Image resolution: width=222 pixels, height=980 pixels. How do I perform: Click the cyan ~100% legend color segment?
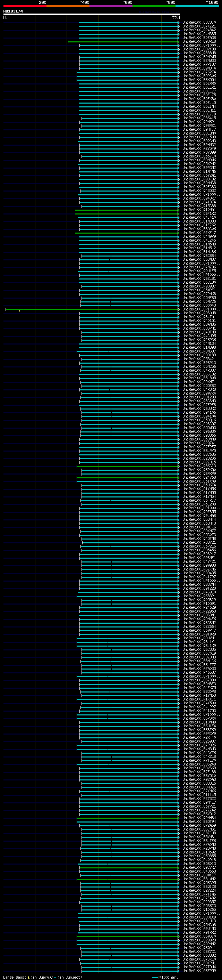pyautogui.click(x=197, y=6)
